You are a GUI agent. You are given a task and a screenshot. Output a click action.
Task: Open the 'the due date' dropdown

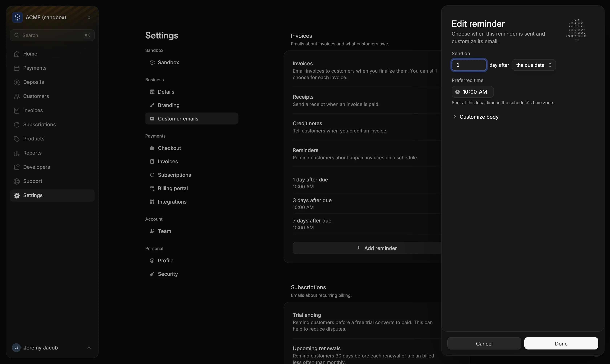tap(534, 65)
